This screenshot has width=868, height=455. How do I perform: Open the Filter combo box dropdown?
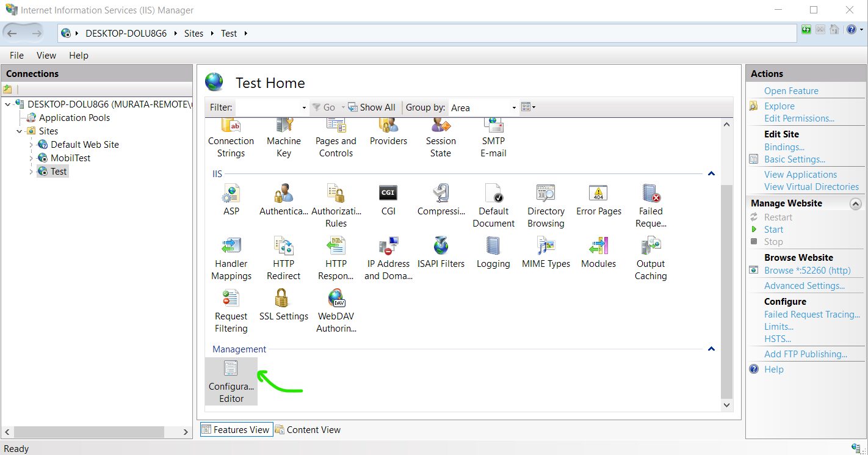pos(304,107)
